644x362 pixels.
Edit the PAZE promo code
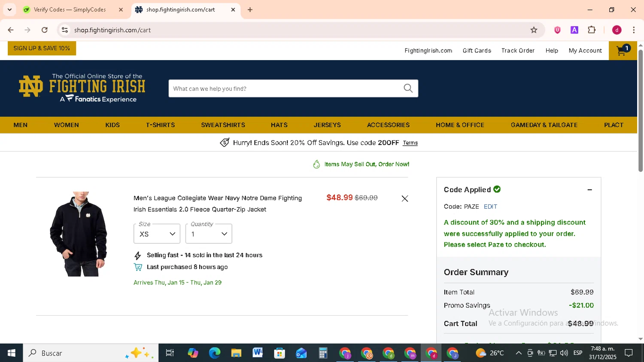(x=490, y=207)
